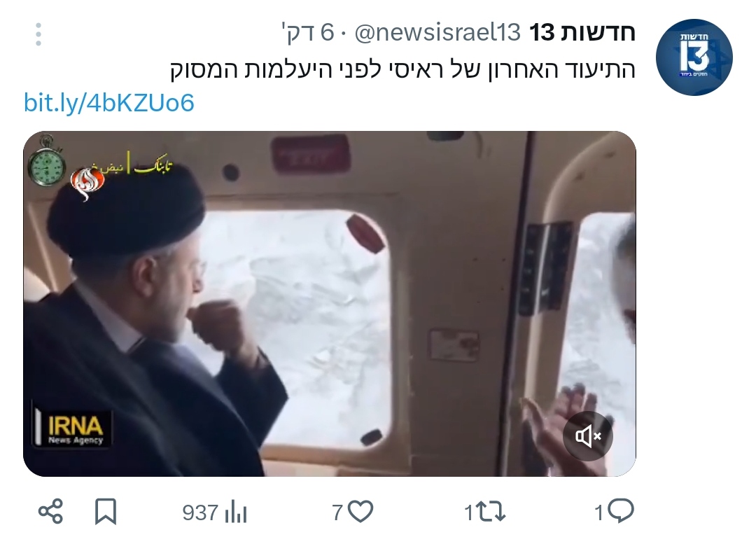Screen dimensions: 756x537
Task: Open post by clicking Hebrew tweet text
Action: 402,69
